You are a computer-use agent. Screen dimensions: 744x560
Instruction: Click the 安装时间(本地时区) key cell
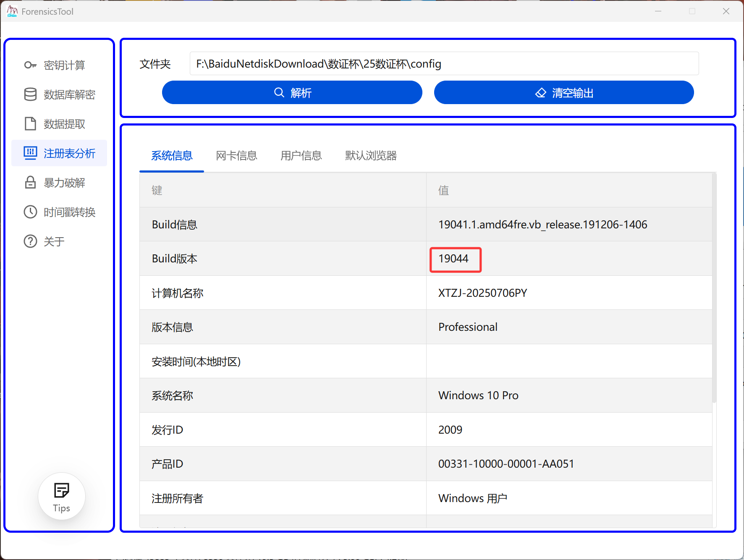coord(283,361)
